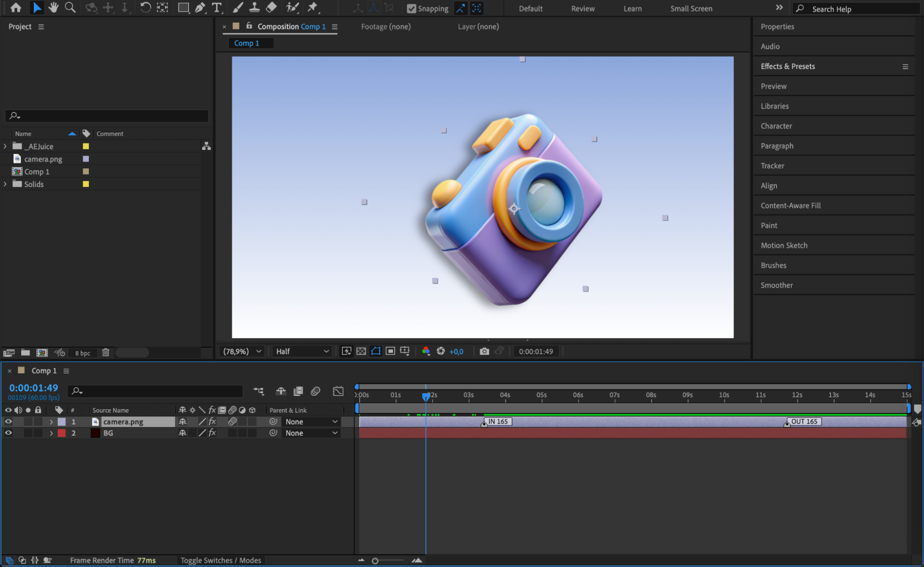Select the Zoom tool

(70, 7)
